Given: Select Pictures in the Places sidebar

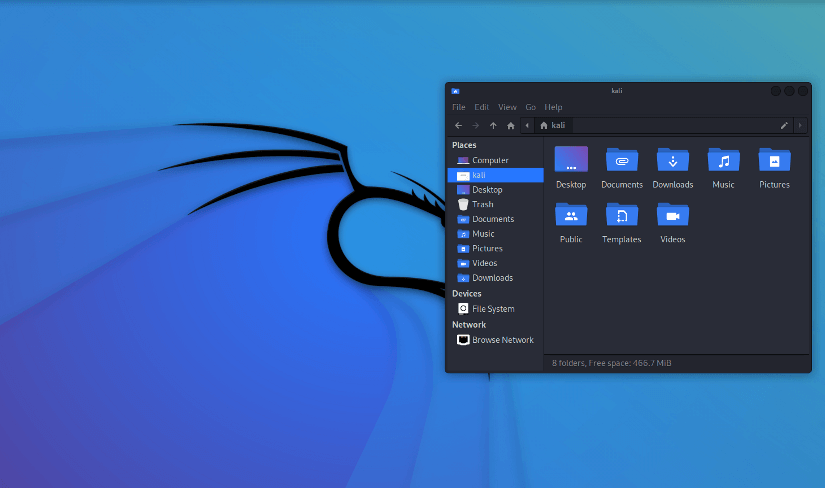Looking at the screenshot, I should 495,248.
